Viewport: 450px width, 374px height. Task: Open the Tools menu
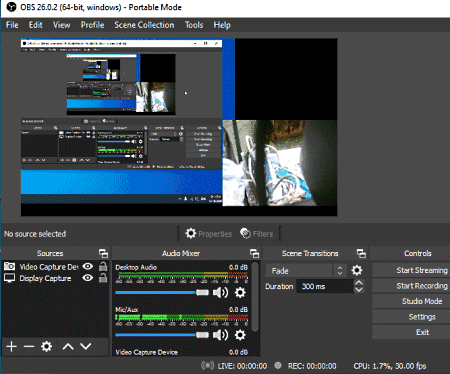pos(194,25)
